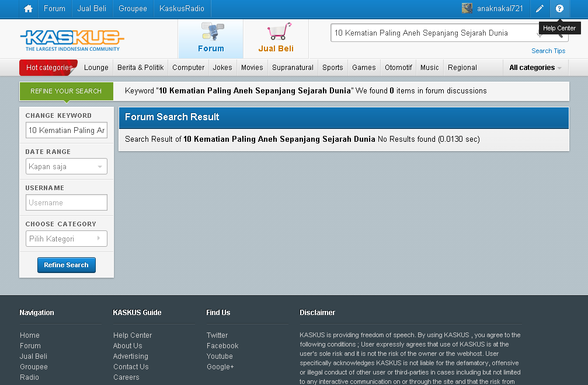Select the Jual Beli shopping cart tab
The image size is (588, 385).
click(276, 38)
